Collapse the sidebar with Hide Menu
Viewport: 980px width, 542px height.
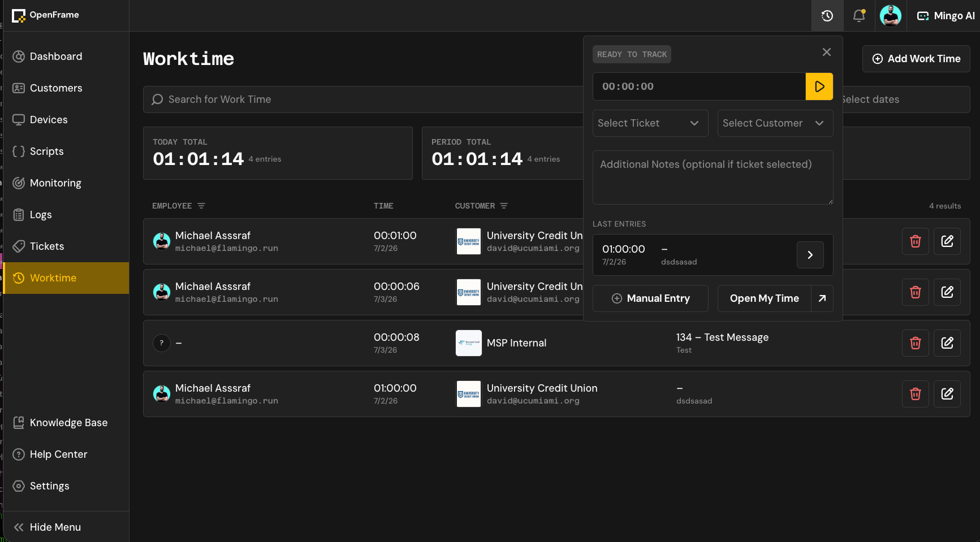tap(66, 527)
